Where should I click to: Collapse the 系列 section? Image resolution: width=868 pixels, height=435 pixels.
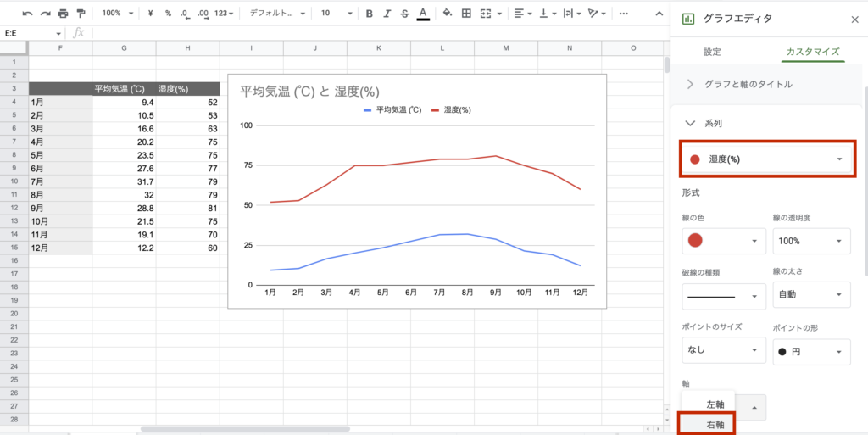tap(690, 123)
